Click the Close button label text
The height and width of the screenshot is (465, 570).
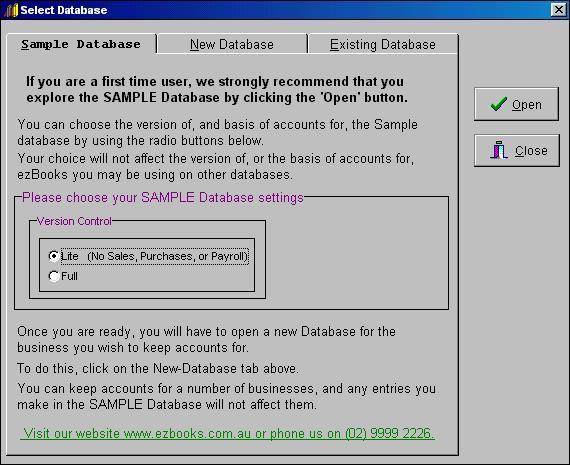point(531,151)
